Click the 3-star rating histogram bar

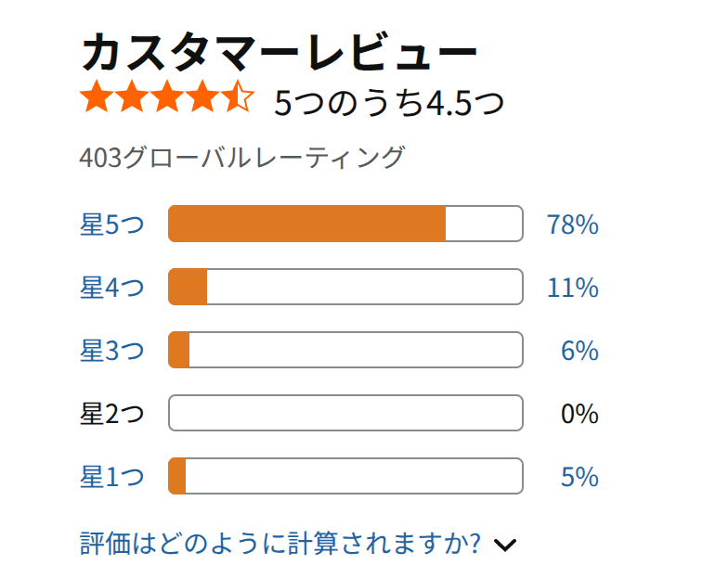tap(345, 350)
